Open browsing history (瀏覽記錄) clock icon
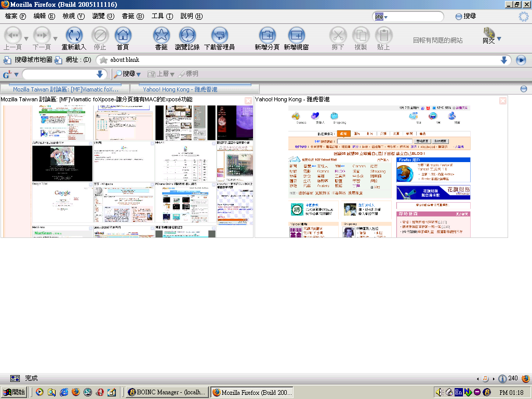The height and width of the screenshot is (399, 532). coord(187,36)
